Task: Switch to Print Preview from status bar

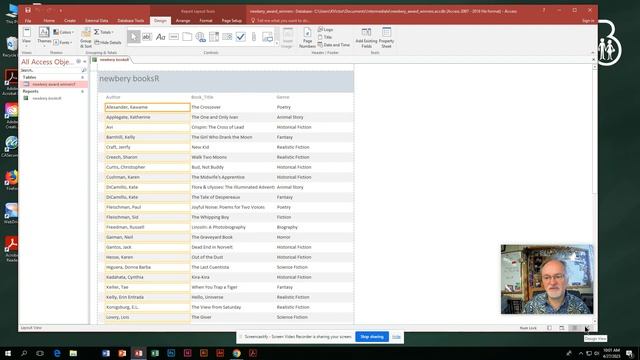Action: click(x=562, y=328)
